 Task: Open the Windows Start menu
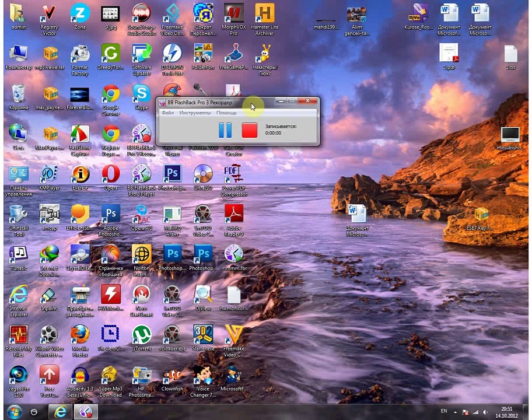pos(14,411)
